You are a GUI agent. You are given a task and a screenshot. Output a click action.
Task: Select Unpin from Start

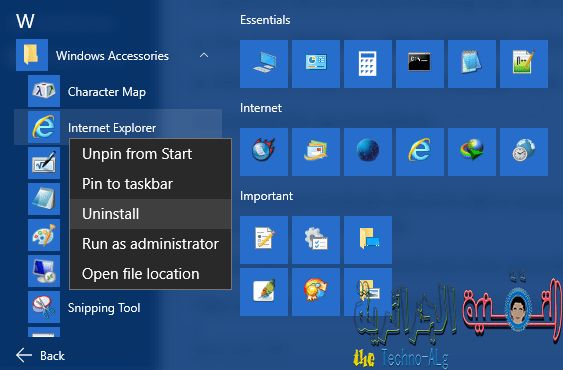(x=150, y=154)
